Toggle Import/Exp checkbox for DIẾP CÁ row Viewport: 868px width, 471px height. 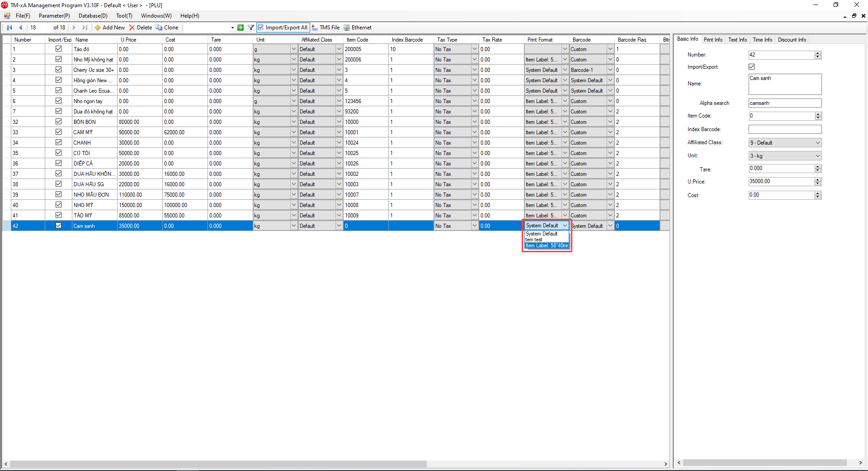pos(58,163)
